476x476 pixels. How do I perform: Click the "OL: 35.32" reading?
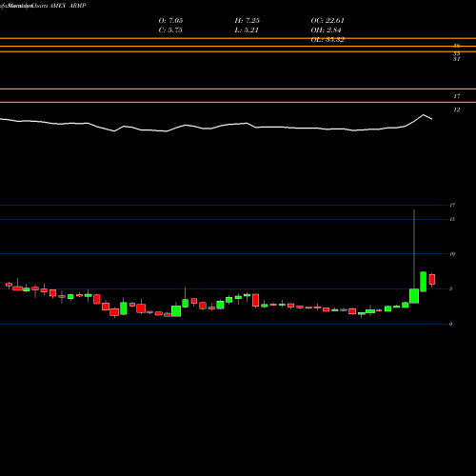pos(327,40)
